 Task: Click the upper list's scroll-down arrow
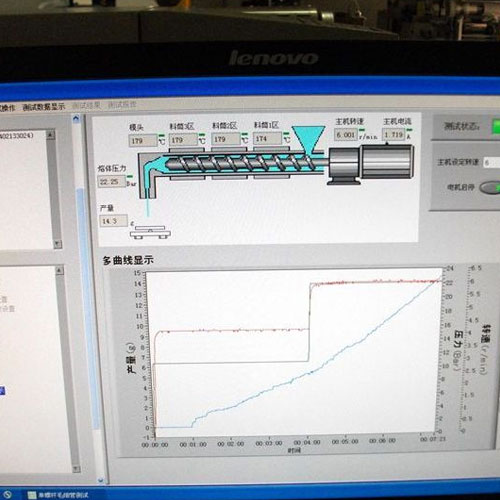57,244
